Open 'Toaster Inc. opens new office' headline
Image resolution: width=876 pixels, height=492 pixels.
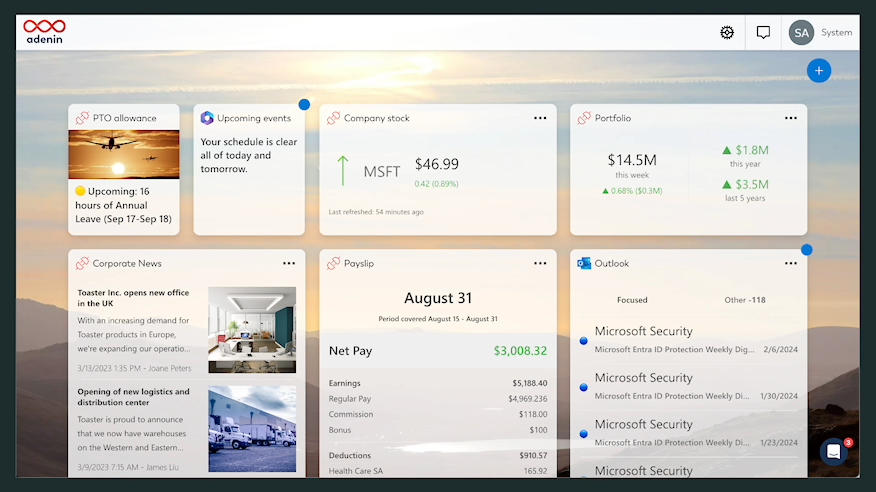click(x=133, y=298)
